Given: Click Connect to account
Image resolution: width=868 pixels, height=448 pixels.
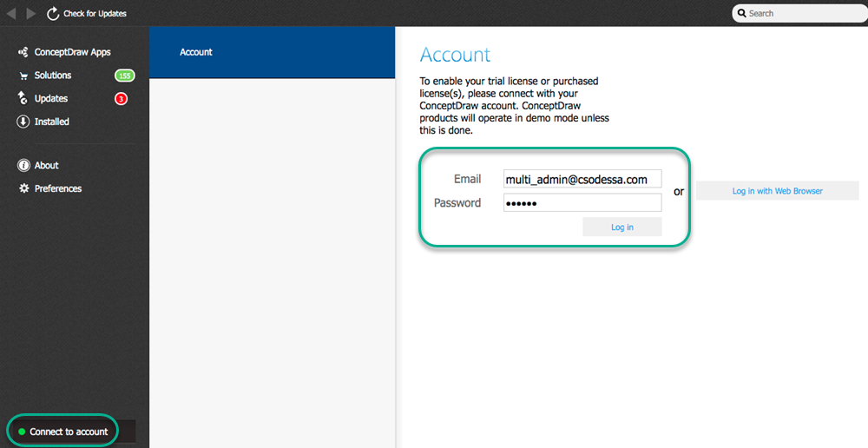Looking at the screenshot, I should (69, 432).
